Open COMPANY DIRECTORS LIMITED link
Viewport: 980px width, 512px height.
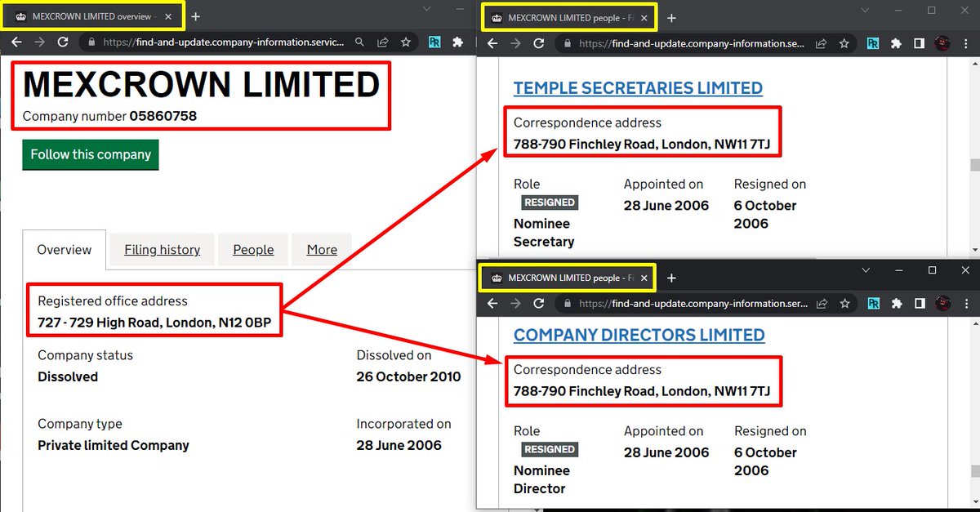[x=639, y=335]
